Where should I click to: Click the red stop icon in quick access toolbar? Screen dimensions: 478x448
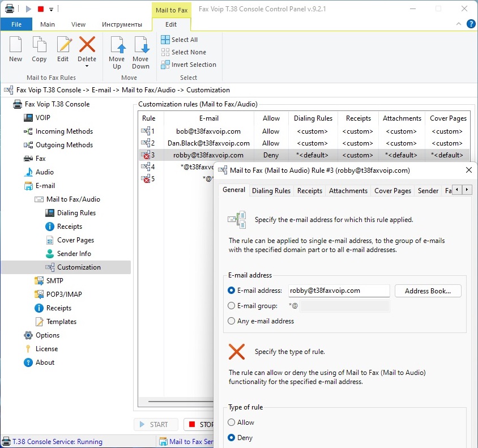pos(41,9)
